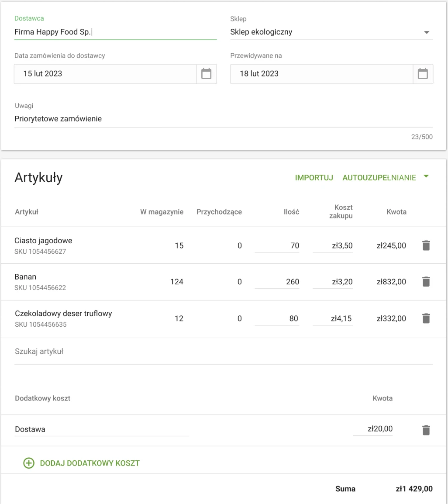Click the Importuj button
The width and height of the screenshot is (448, 504).
point(314,178)
